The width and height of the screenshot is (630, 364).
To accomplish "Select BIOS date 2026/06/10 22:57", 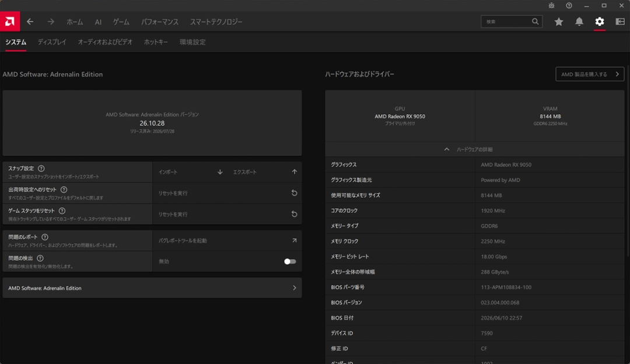I will 501,317.
